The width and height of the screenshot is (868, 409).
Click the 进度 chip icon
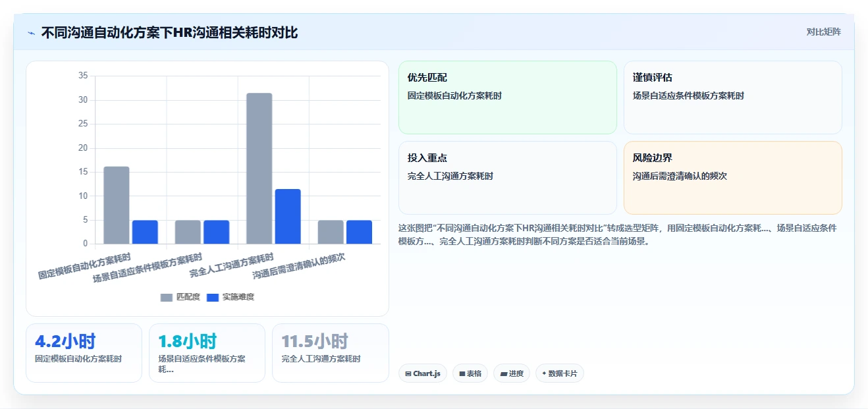(503, 373)
